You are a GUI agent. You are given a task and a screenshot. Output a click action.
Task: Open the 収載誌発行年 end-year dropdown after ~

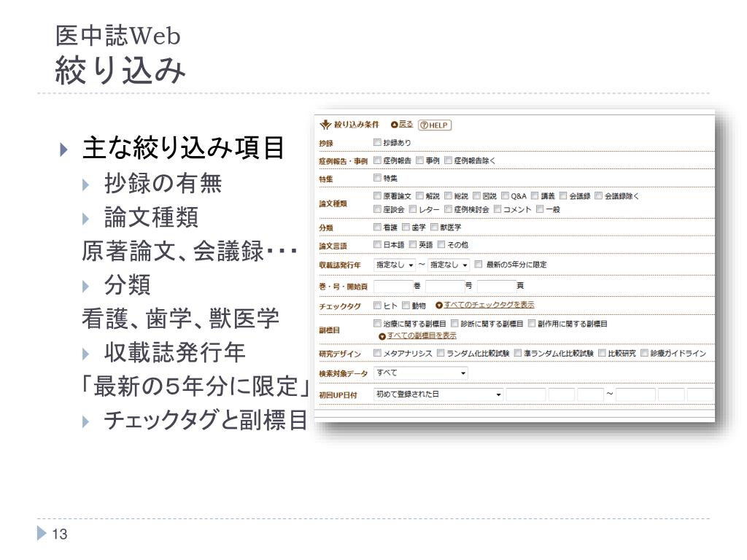[x=449, y=265]
